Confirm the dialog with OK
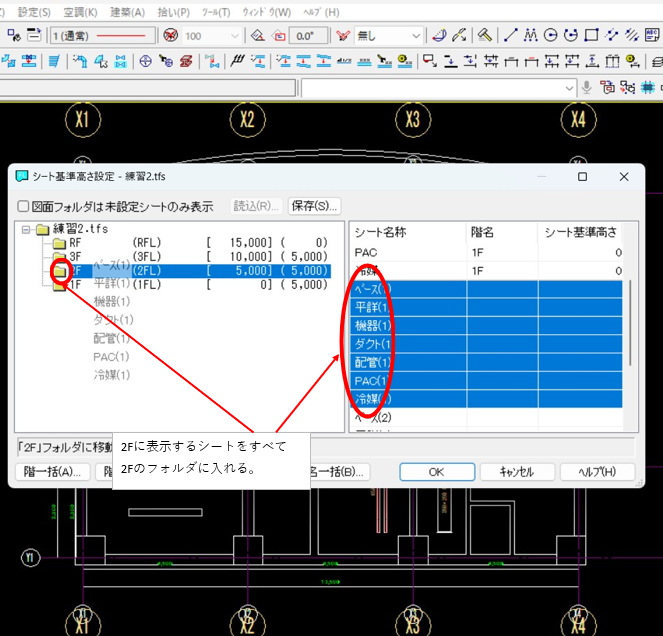Viewport: 663px width, 636px height. tap(437, 472)
